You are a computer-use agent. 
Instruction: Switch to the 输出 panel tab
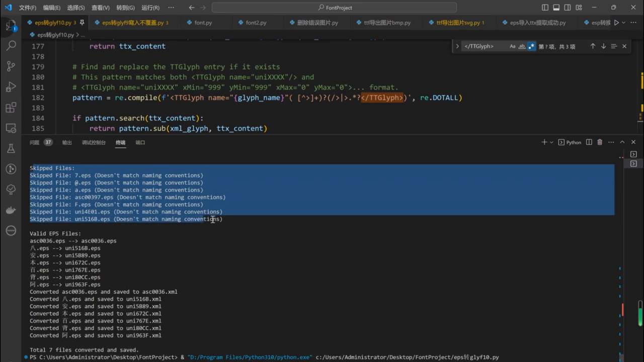click(x=67, y=142)
